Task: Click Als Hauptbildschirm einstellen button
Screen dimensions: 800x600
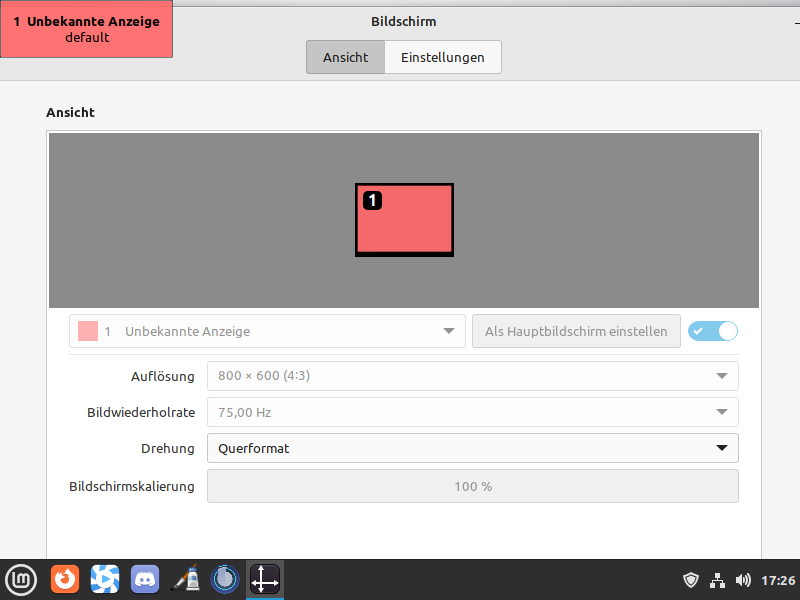Action: pyautogui.click(x=576, y=331)
